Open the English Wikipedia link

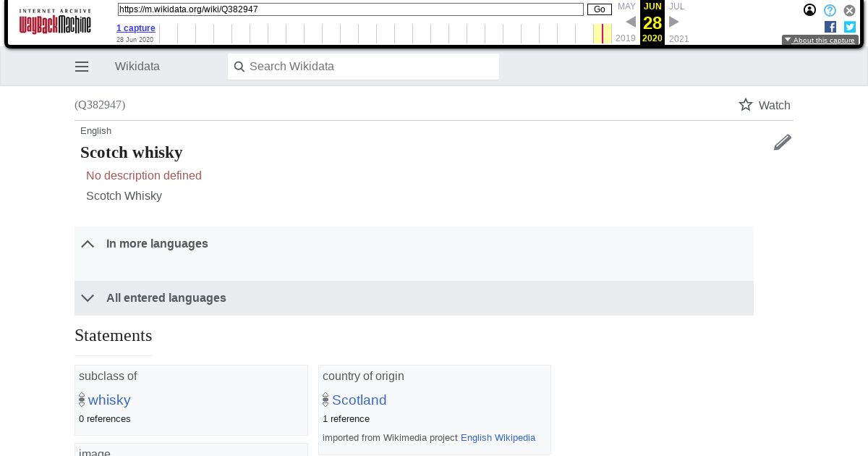pyautogui.click(x=498, y=438)
